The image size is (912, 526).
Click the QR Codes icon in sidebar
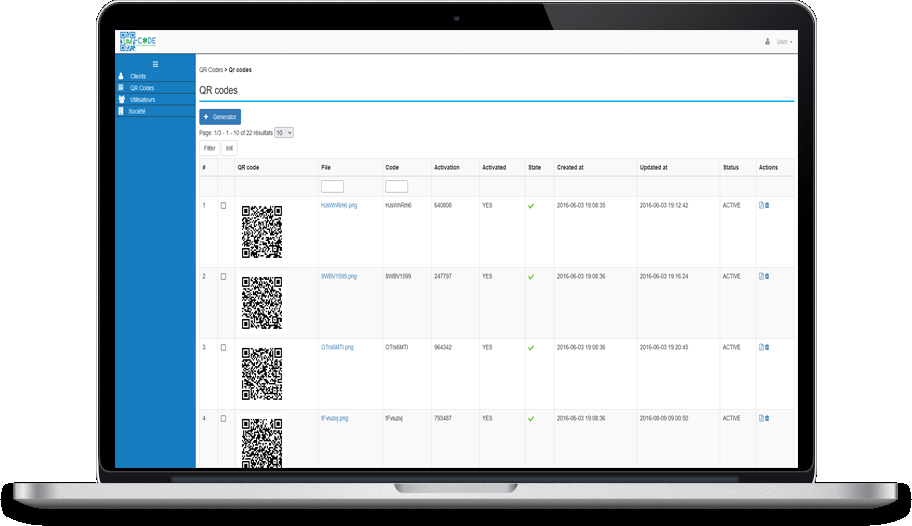click(121, 88)
